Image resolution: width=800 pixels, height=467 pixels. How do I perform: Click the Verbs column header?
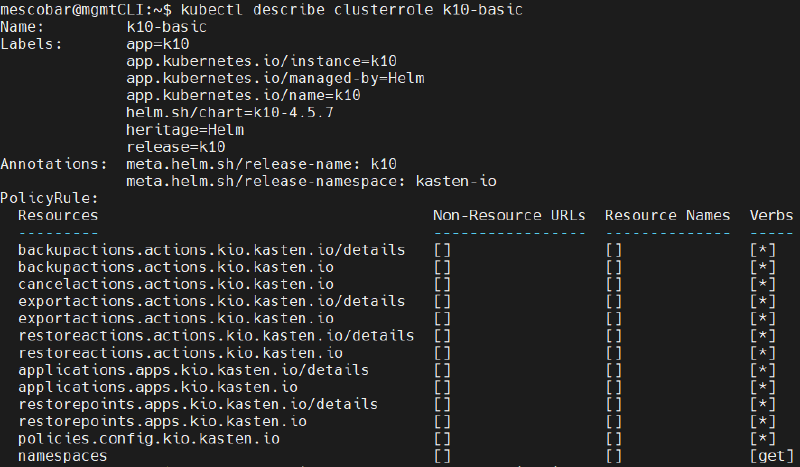771,215
